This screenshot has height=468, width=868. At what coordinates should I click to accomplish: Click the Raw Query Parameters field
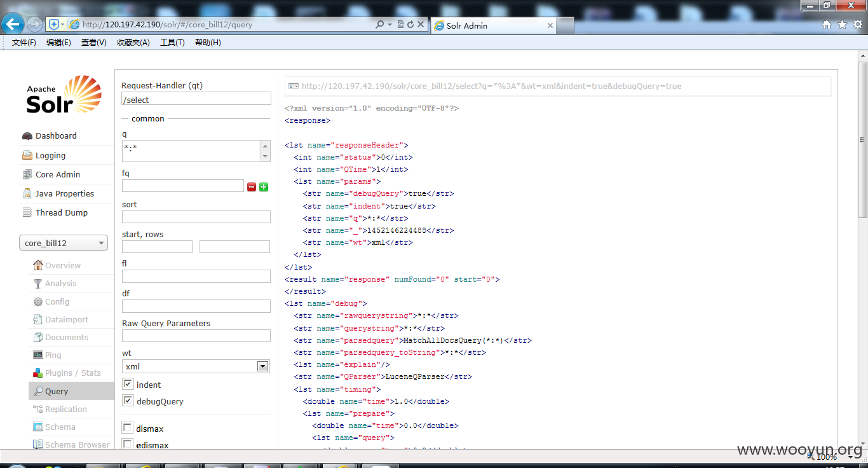(196, 336)
